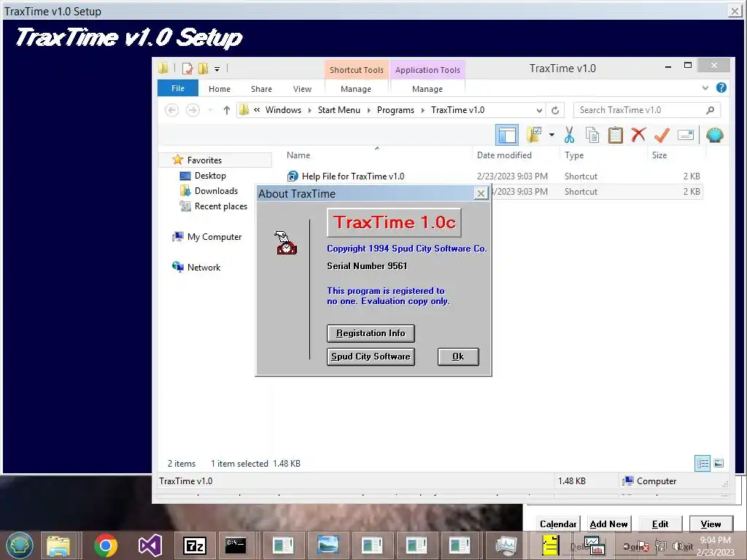The image size is (747, 560).
Task: Click the Edit button behind Explorer
Action: point(659,524)
